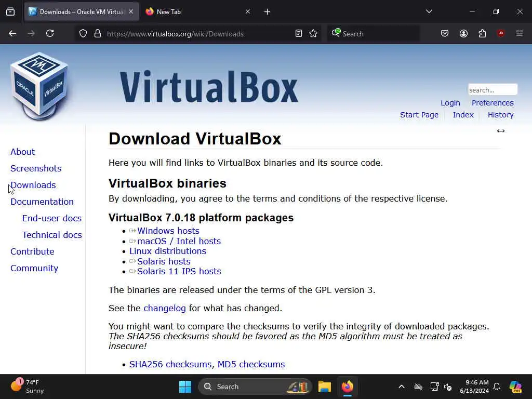Open About in the sidebar
The height and width of the screenshot is (399, 532).
pos(22,152)
